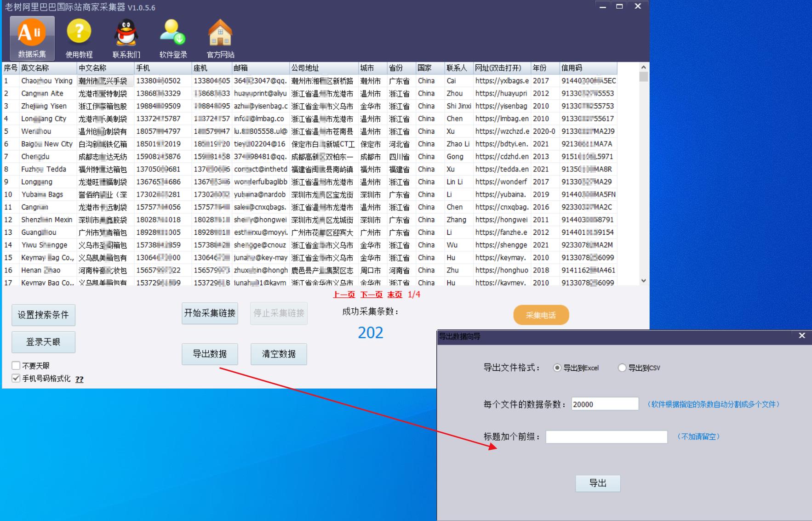
Task: Go to 下一页 page link
Action: [372, 294]
